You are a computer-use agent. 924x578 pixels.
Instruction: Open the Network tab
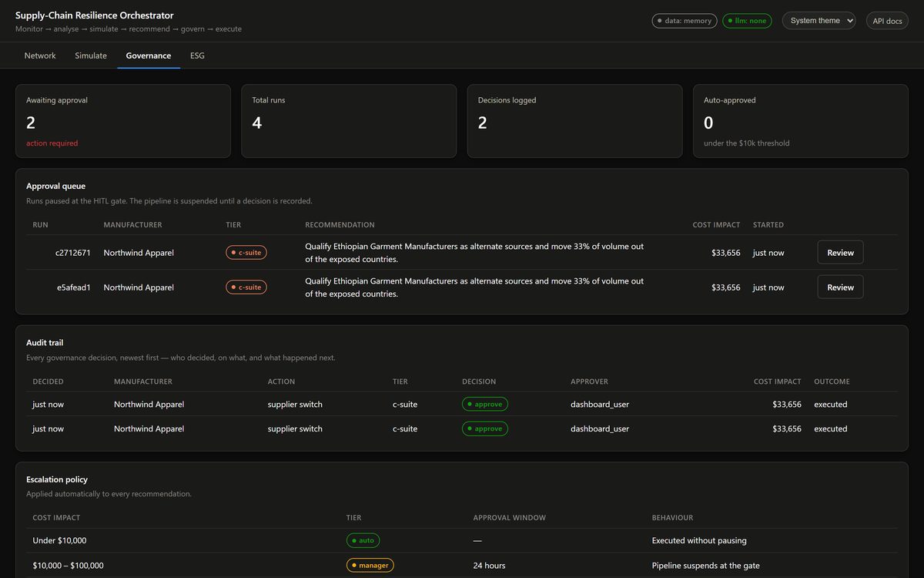point(40,55)
